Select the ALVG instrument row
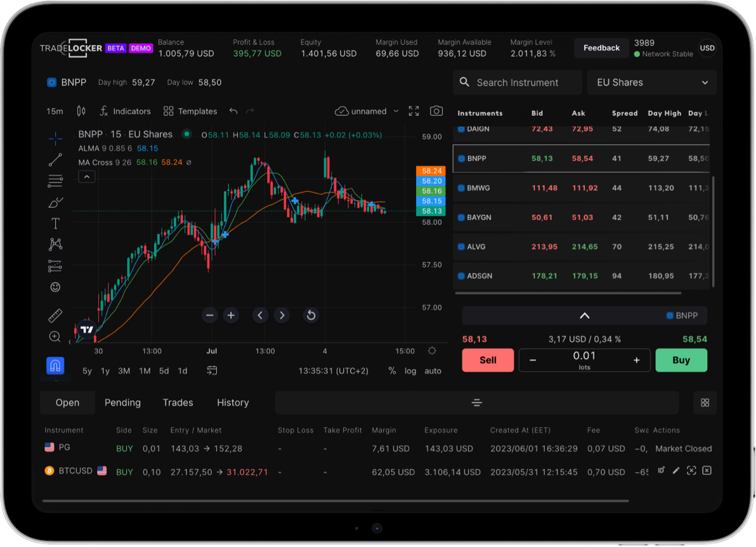This screenshot has width=756, height=547. point(582,247)
